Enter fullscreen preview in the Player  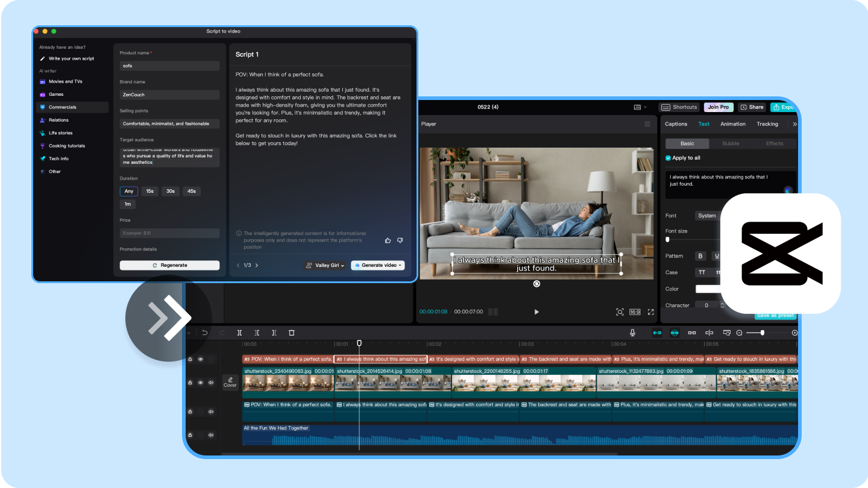tap(650, 312)
